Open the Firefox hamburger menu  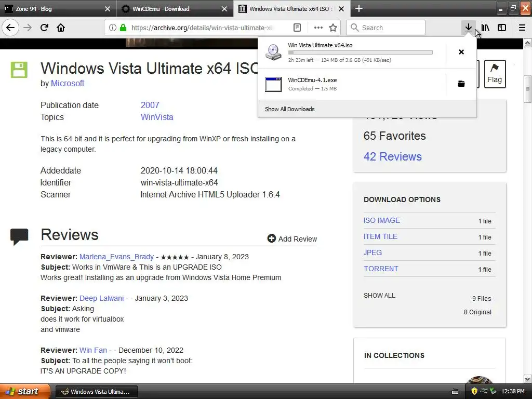coord(522,28)
